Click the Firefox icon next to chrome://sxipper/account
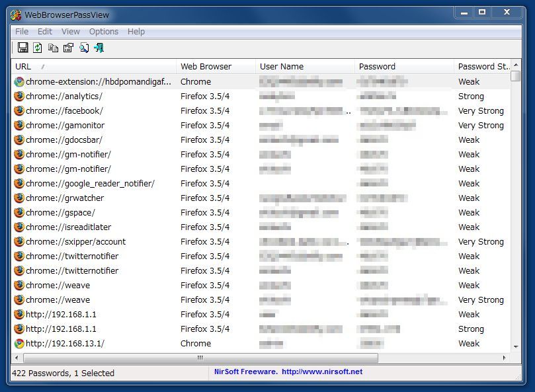Viewport: 535px width, 392px height. point(19,241)
